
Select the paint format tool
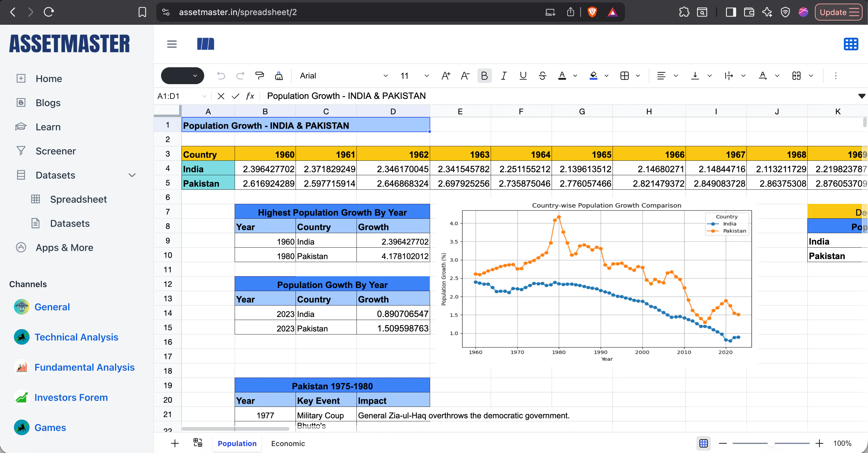[259, 76]
